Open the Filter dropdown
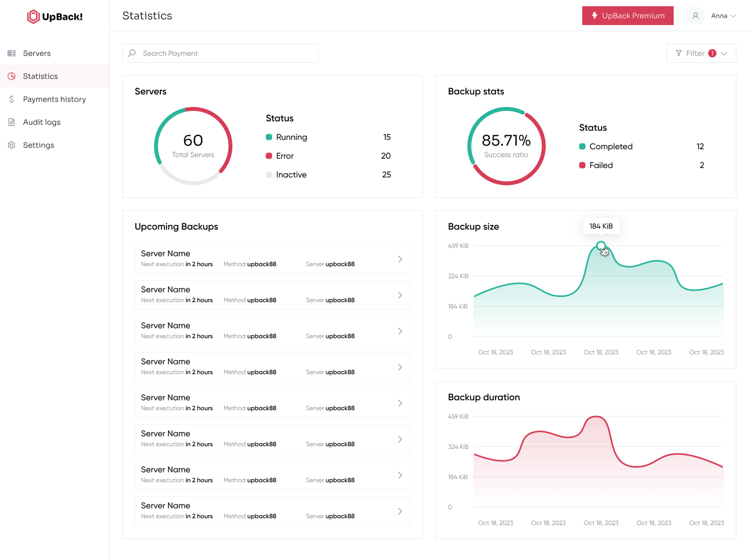The image size is (752, 560). coord(701,53)
